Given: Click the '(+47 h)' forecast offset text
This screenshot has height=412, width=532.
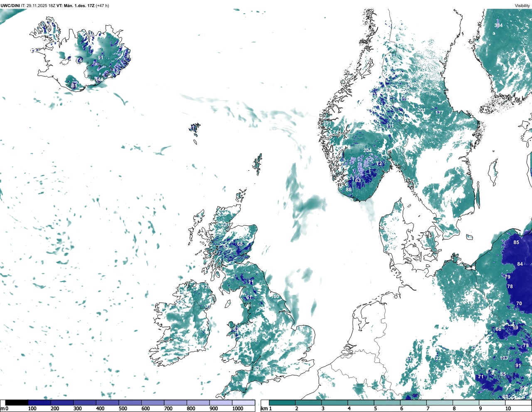Looking at the screenshot, I should click(x=102, y=5).
